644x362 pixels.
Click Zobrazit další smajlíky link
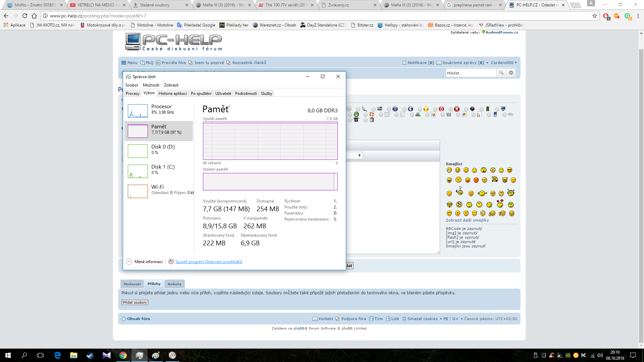pos(467,220)
